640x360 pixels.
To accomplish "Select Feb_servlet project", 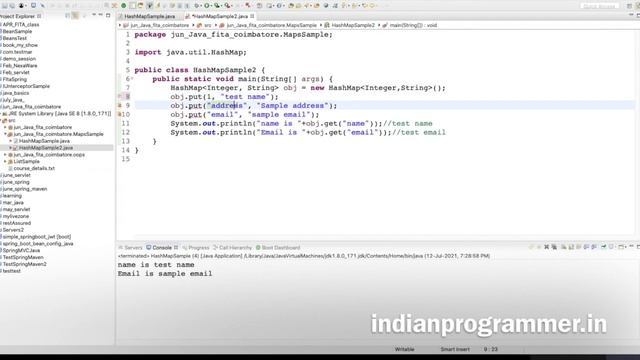I will 16,72.
